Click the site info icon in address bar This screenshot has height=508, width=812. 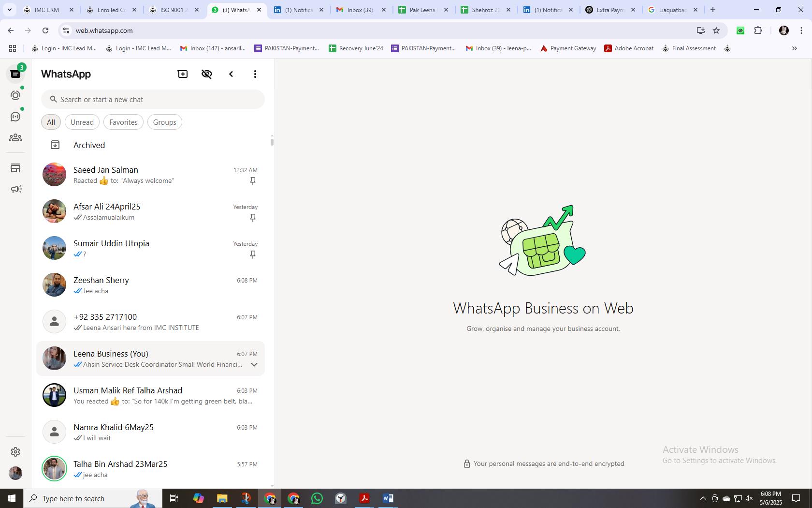[x=66, y=30]
